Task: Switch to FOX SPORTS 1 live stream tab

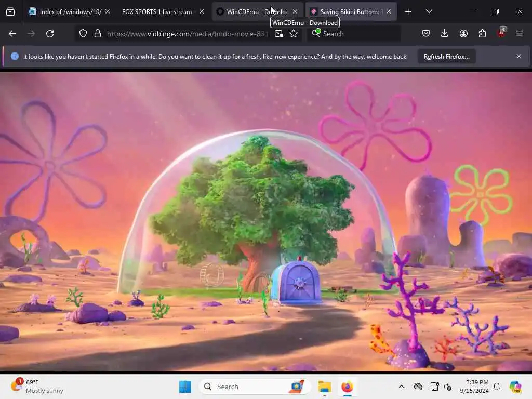Action: (x=157, y=11)
